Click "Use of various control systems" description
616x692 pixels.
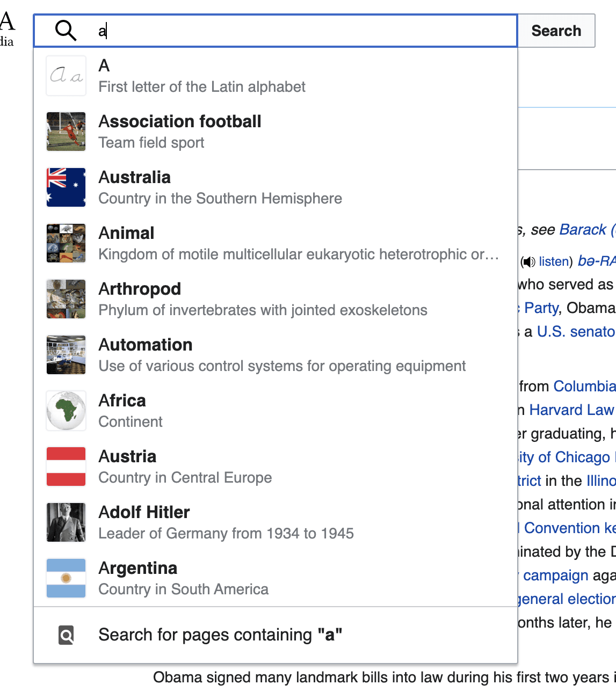tap(282, 366)
